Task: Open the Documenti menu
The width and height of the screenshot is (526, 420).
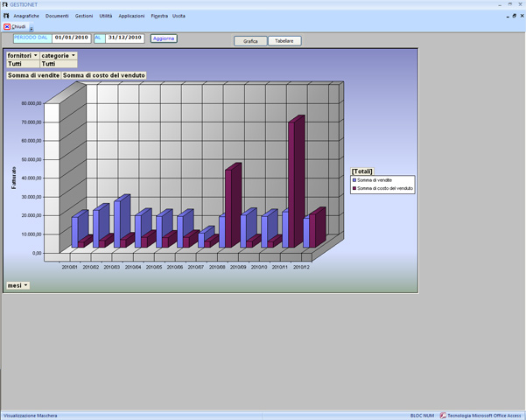Action: click(57, 16)
